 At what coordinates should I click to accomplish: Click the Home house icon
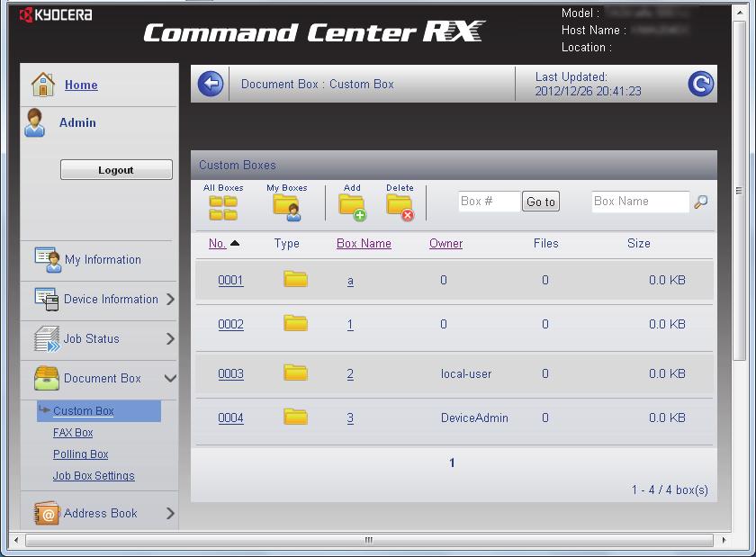click(x=43, y=85)
